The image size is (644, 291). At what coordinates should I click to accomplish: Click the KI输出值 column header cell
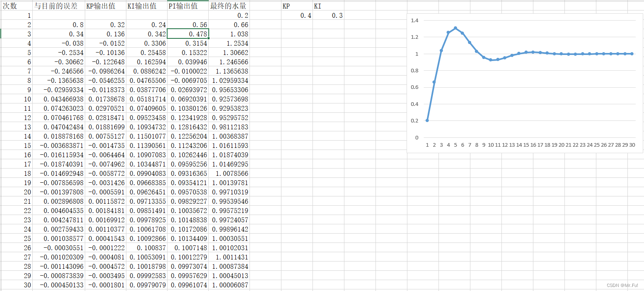click(x=147, y=6)
